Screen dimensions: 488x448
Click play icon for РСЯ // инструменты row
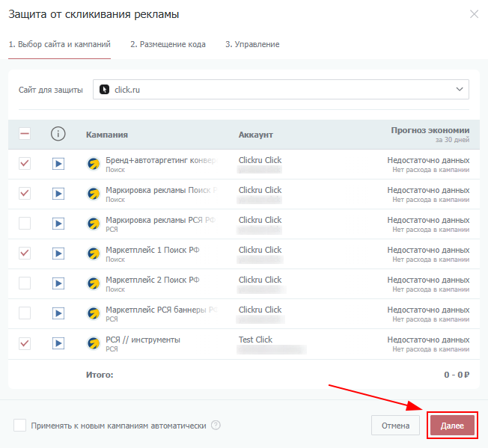(x=58, y=343)
